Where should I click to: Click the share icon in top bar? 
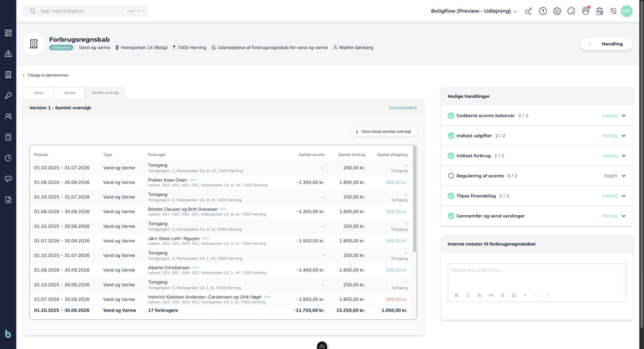click(x=528, y=11)
